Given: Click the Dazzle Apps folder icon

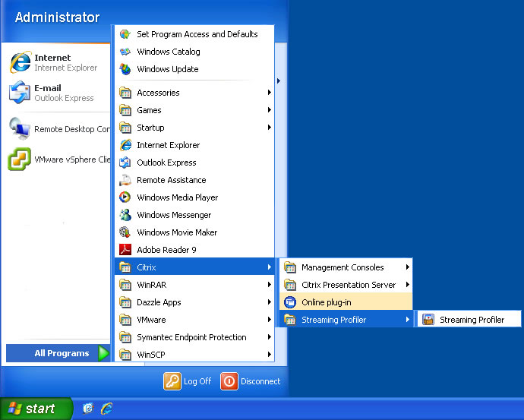Looking at the screenshot, I should coord(125,302).
